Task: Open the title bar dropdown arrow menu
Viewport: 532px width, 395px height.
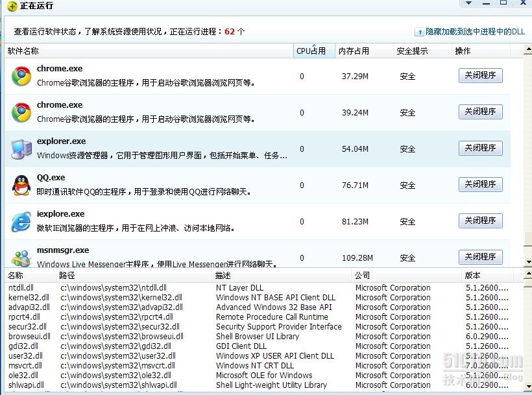Action: [x=468, y=3]
